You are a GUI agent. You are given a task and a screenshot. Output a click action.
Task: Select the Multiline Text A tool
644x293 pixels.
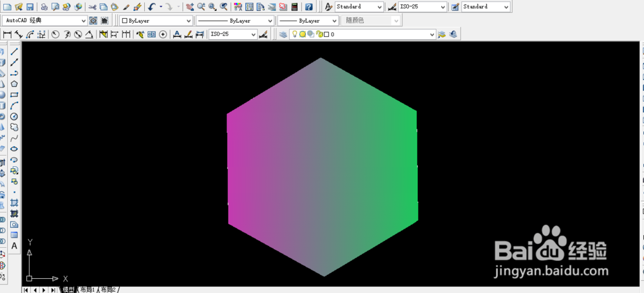pos(14,246)
